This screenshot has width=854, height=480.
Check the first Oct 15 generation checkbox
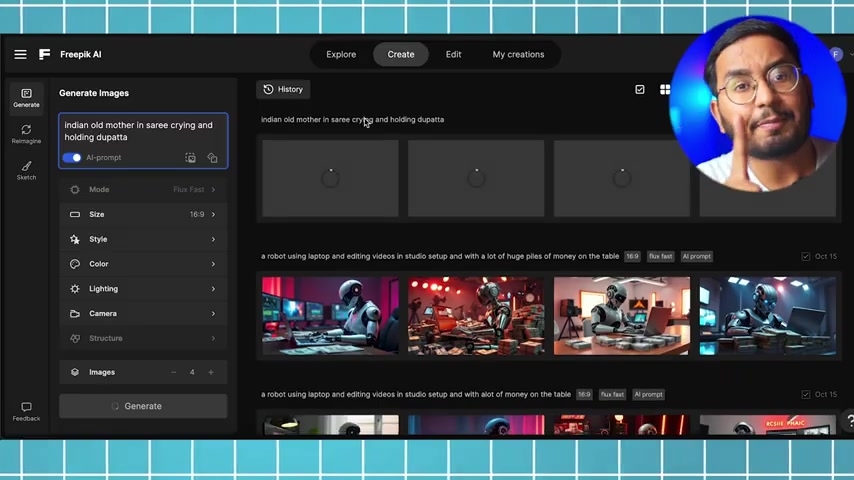click(806, 257)
